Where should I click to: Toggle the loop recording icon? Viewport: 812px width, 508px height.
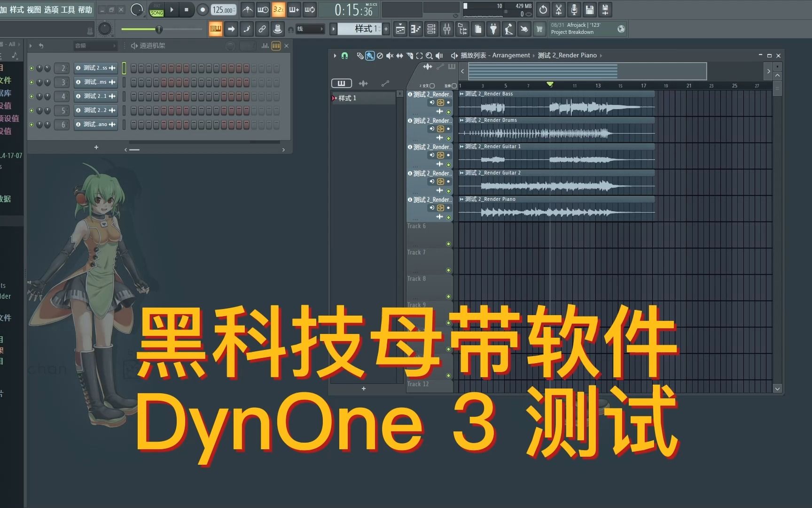click(x=309, y=9)
